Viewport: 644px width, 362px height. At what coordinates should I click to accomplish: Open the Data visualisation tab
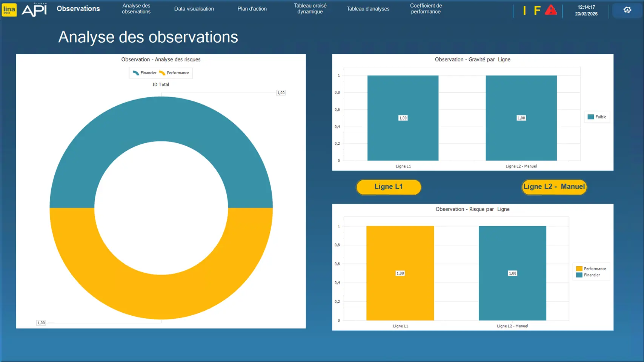click(x=194, y=9)
